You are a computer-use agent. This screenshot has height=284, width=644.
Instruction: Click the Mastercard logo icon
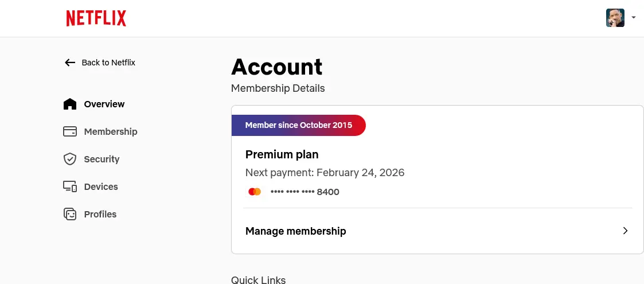point(255,192)
